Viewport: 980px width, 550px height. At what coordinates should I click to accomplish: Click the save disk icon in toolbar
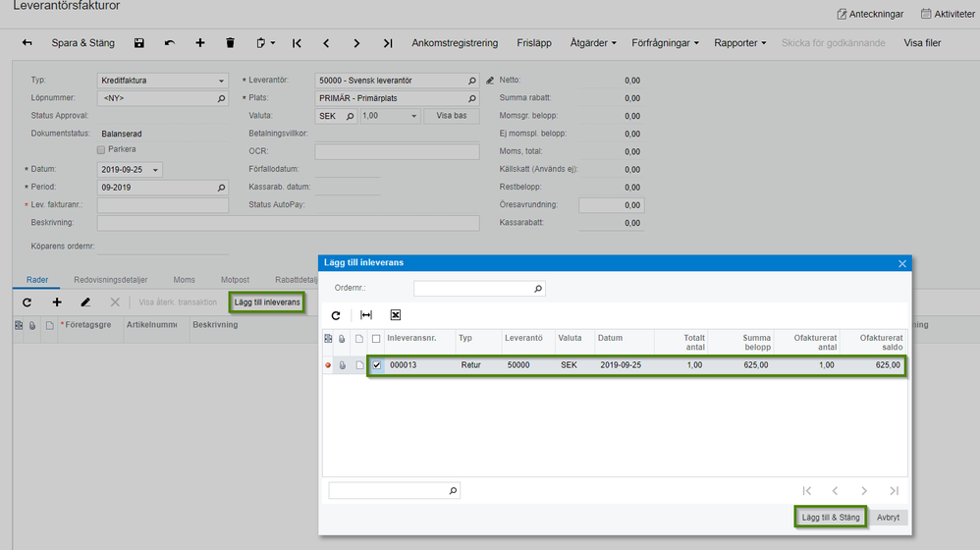139,43
